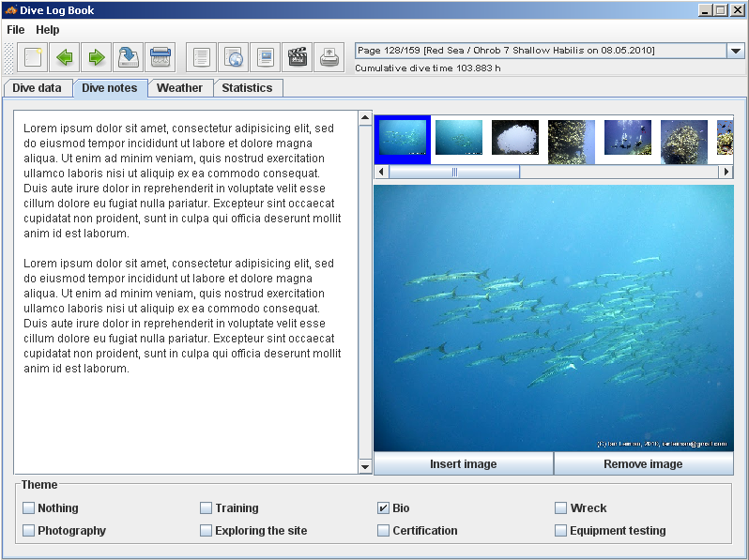Open the File menu

tap(15, 30)
